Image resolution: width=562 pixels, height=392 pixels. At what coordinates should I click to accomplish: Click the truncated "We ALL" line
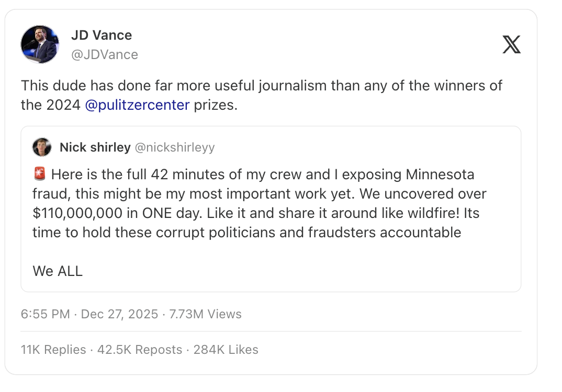58,271
